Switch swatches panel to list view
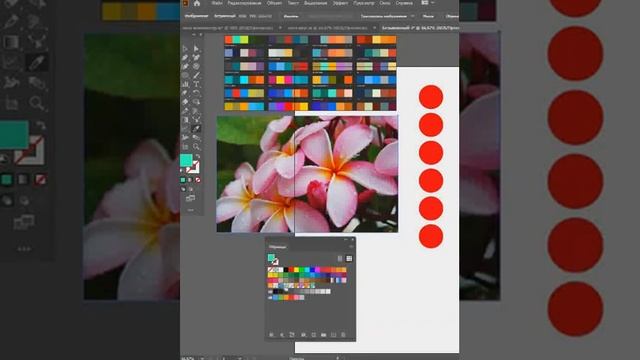640x360 pixels. [x=340, y=258]
